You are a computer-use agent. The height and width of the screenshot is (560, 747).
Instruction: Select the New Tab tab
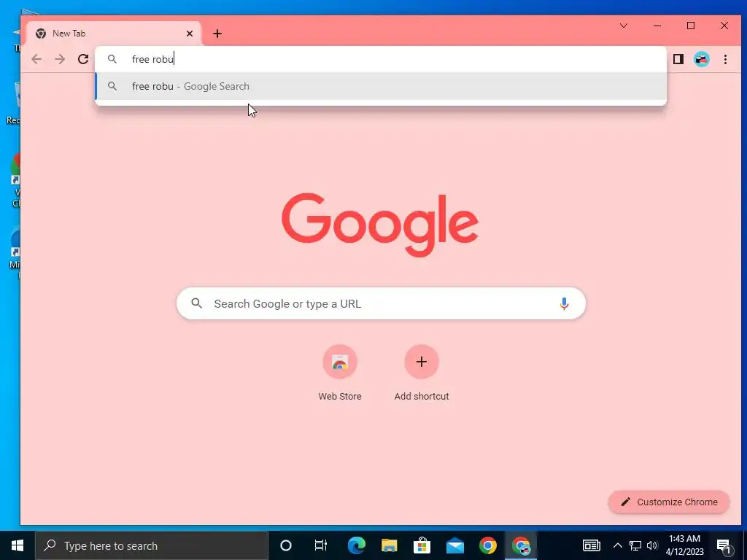point(114,34)
